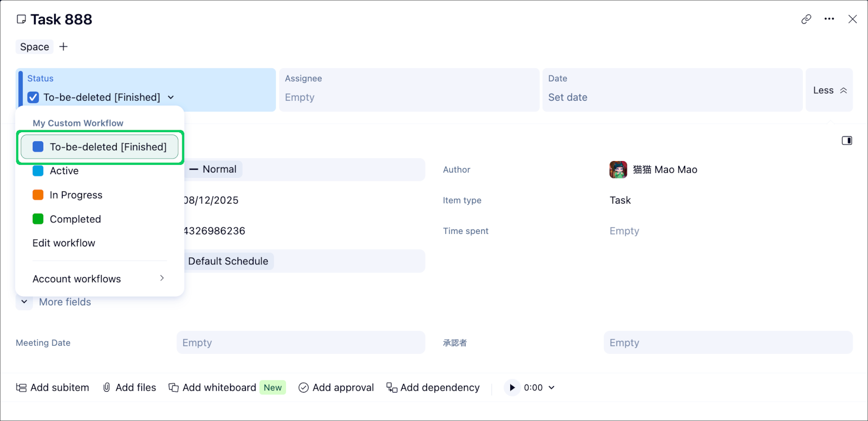
Task: Open the Assignee field
Action: (x=409, y=90)
